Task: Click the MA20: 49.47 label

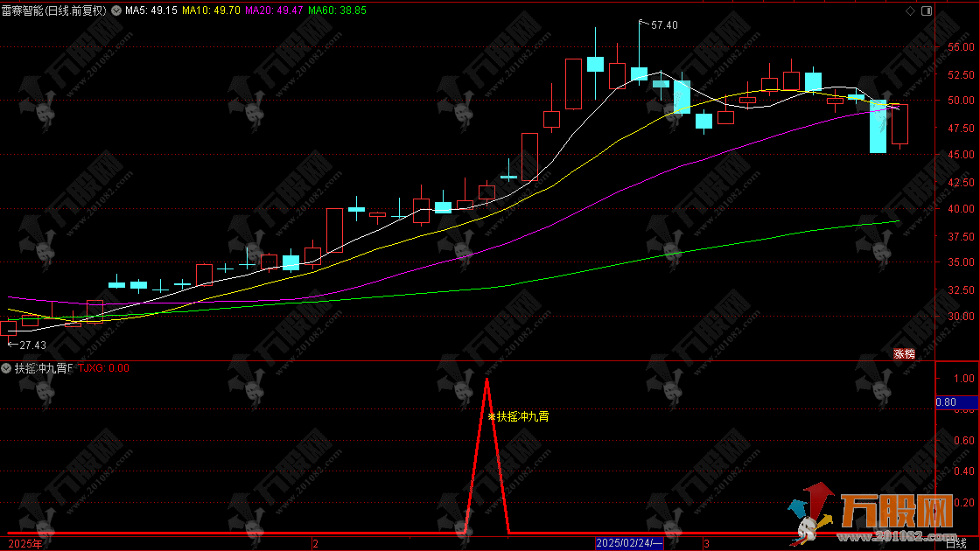Action: coord(274,10)
